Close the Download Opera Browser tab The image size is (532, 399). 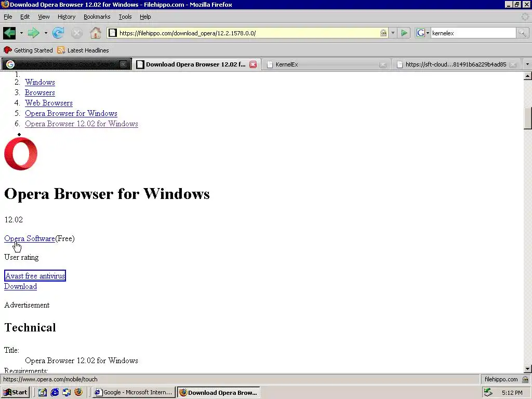pyautogui.click(x=253, y=64)
